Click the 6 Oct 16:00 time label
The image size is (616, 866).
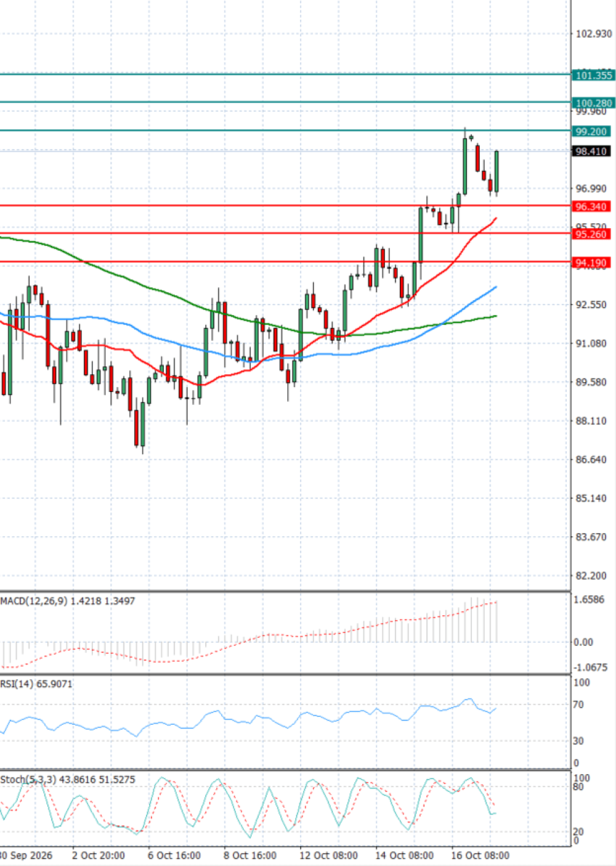pyautogui.click(x=174, y=856)
